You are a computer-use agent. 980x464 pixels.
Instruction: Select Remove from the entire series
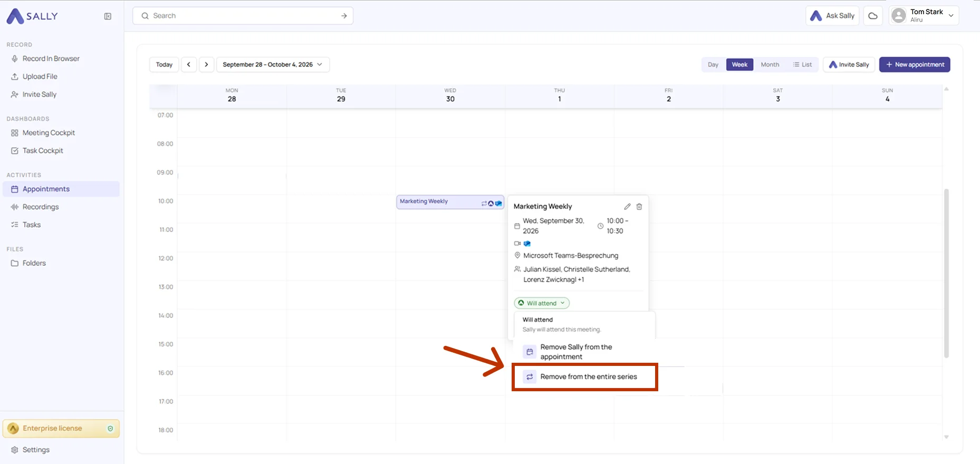click(584, 377)
